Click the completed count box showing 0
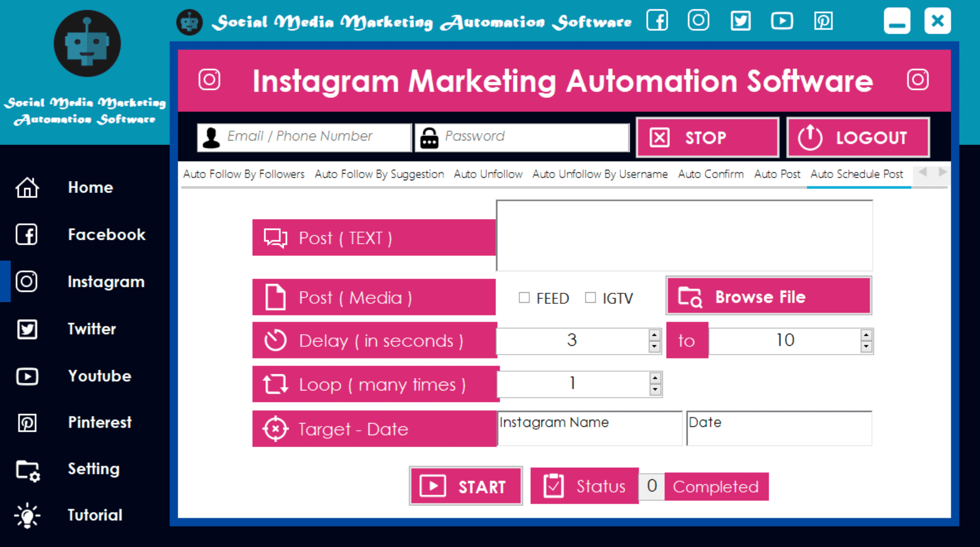 (652, 486)
